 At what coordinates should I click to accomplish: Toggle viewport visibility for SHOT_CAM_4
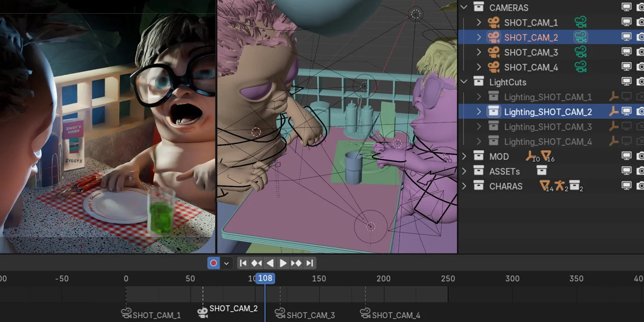pyautogui.click(x=626, y=66)
